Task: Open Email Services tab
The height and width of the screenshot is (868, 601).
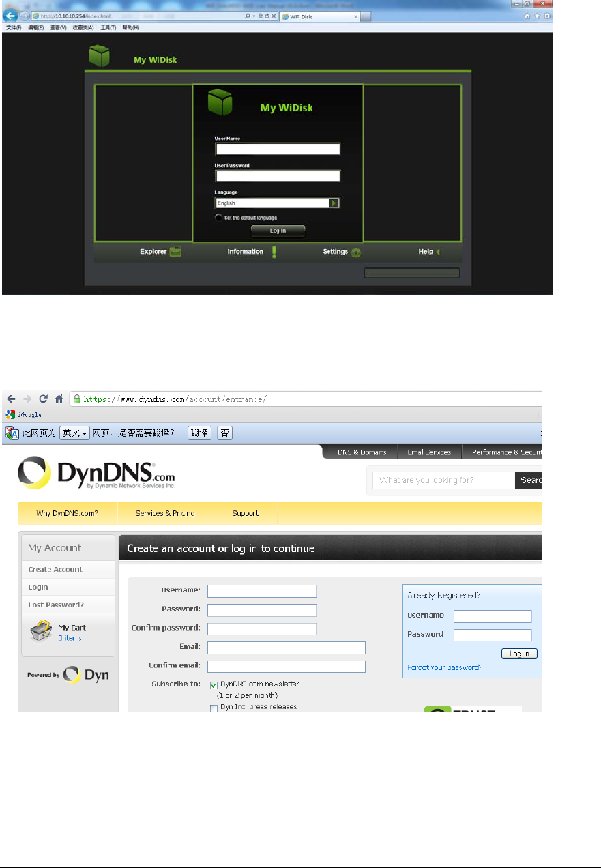Action: click(x=429, y=452)
